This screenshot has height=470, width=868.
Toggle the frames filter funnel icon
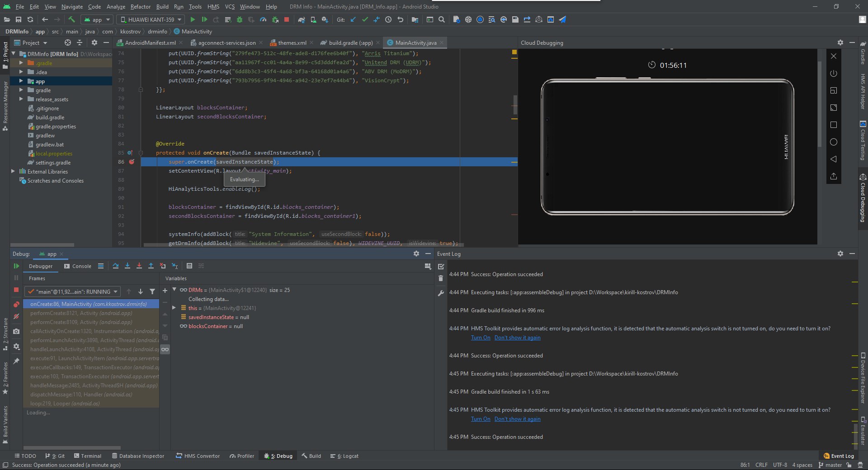(x=152, y=292)
